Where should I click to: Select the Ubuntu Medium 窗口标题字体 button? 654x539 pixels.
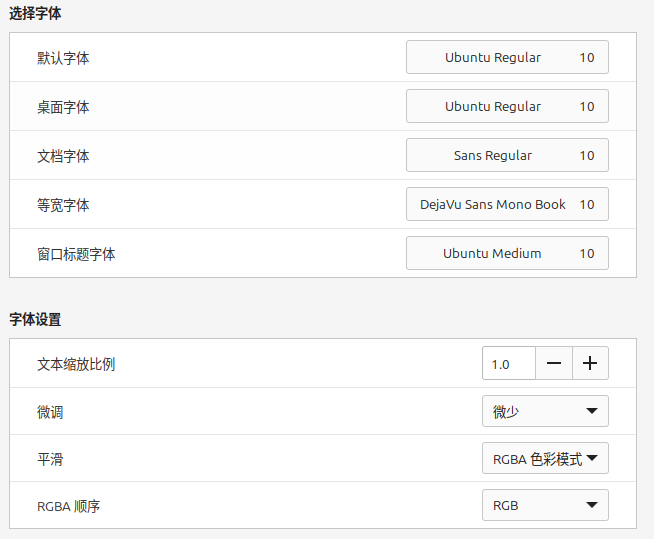(x=507, y=254)
